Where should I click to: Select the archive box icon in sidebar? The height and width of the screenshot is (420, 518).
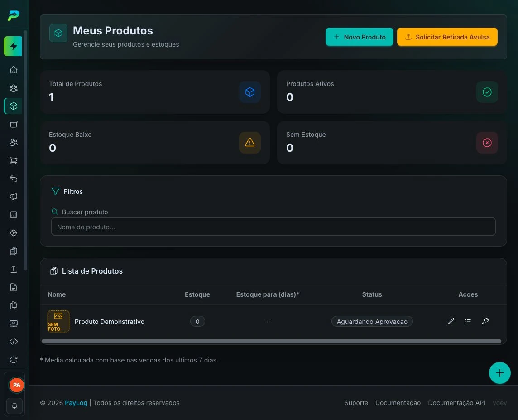14,124
